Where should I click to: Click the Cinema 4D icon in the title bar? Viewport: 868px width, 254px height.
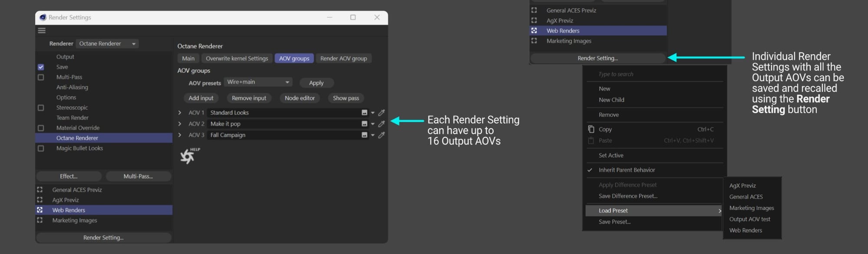(43, 17)
